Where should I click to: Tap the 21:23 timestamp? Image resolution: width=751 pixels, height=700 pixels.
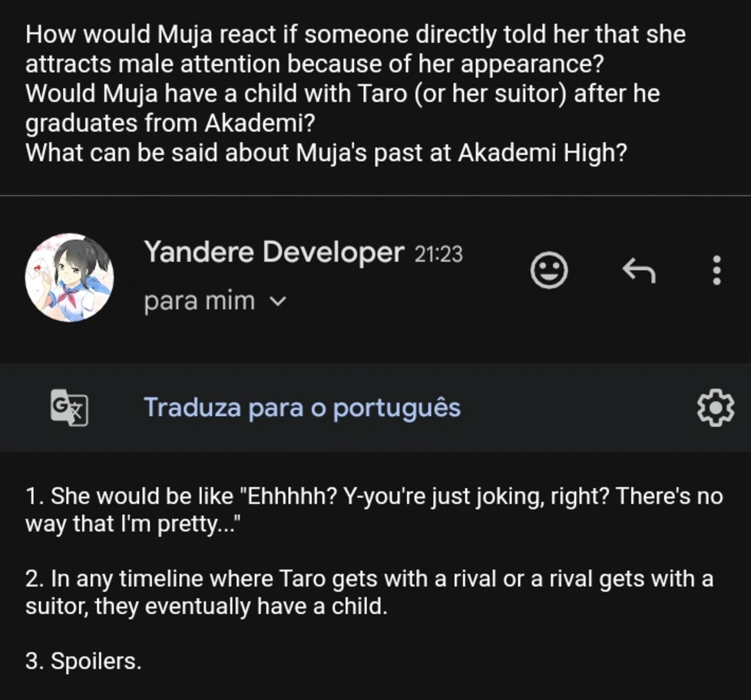[438, 254]
